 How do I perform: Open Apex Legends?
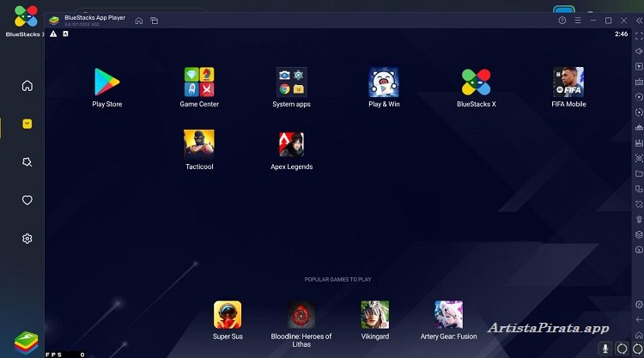click(x=291, y=144)
